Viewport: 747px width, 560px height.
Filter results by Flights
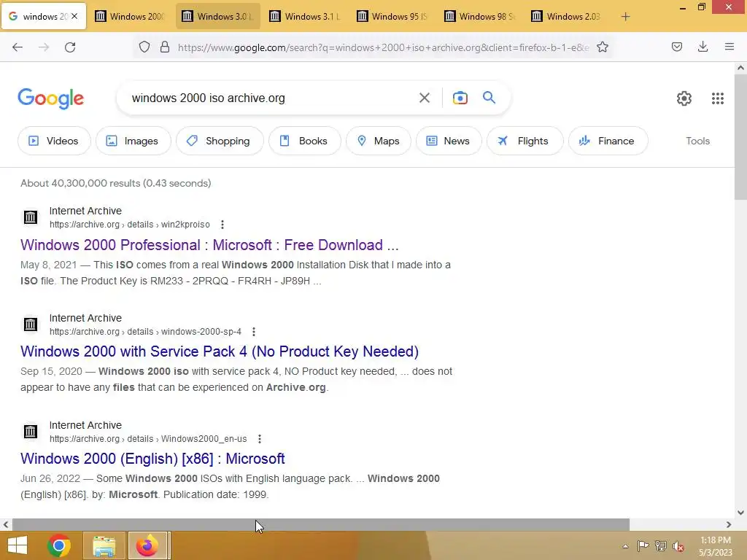(525, 141)
